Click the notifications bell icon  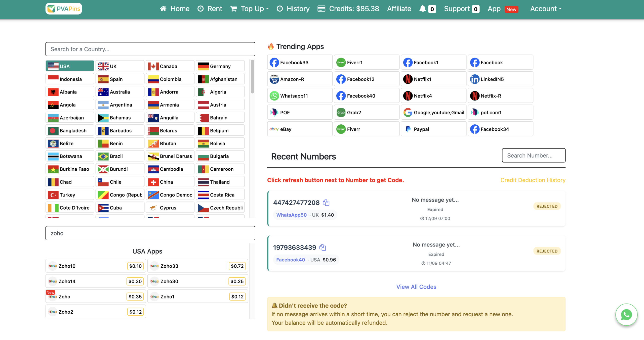pyautogui.click(x=422, y=9)
